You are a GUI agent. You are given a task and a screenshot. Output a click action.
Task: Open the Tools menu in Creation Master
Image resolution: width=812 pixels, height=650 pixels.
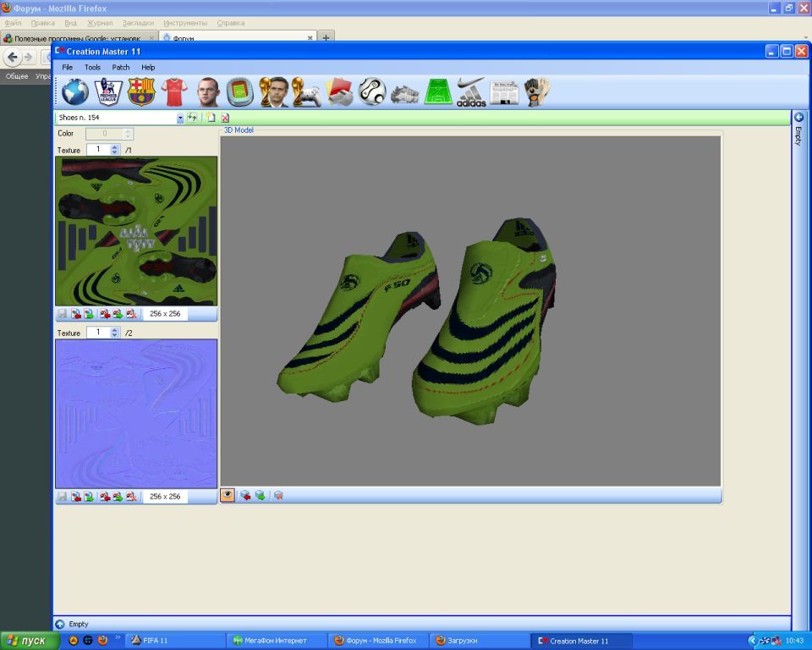(93, 68)
